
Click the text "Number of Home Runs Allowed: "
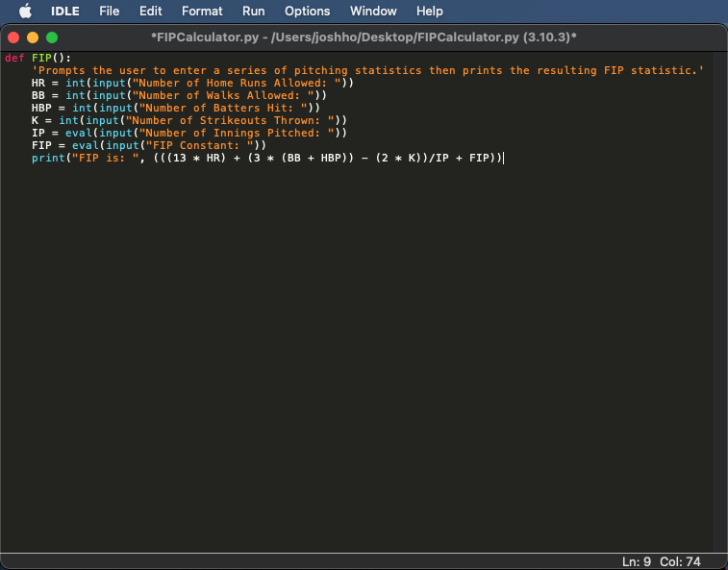pos(237,83)
